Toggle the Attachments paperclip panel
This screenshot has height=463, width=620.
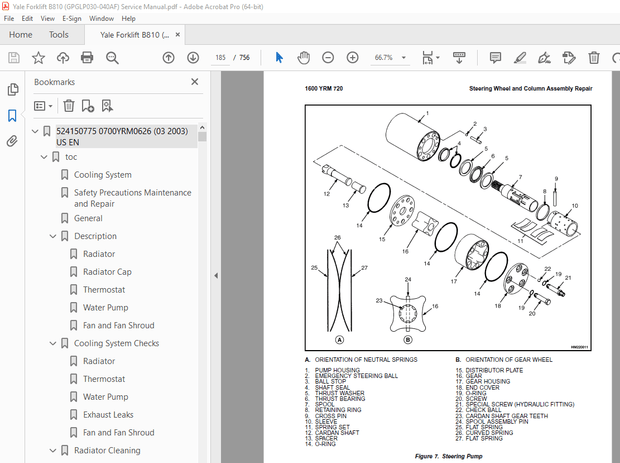[x=13, y=141]
